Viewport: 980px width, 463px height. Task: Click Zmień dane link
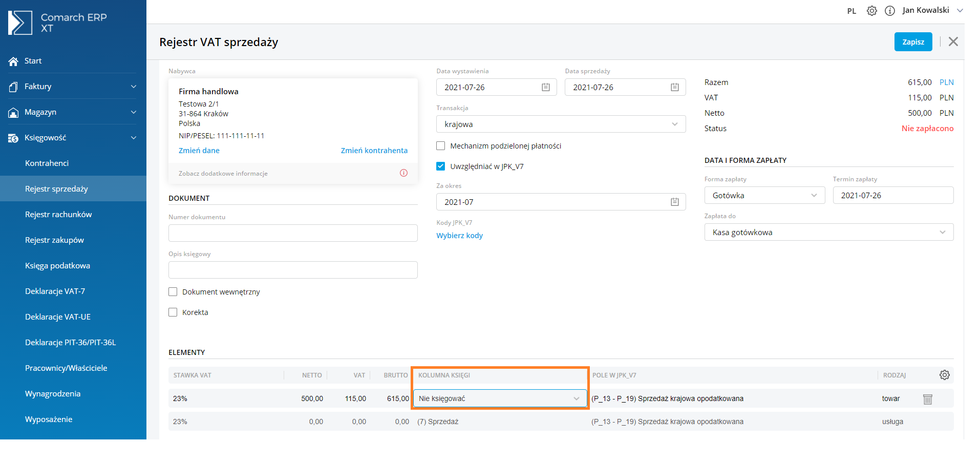[x=199, y=151]
